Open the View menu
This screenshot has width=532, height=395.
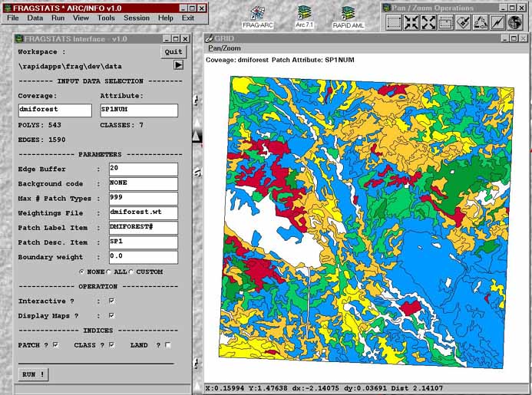pyautogui.click(x=81, y=18)
